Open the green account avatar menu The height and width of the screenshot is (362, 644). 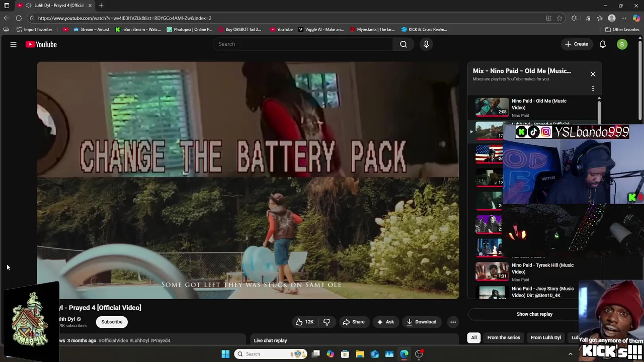622,44
